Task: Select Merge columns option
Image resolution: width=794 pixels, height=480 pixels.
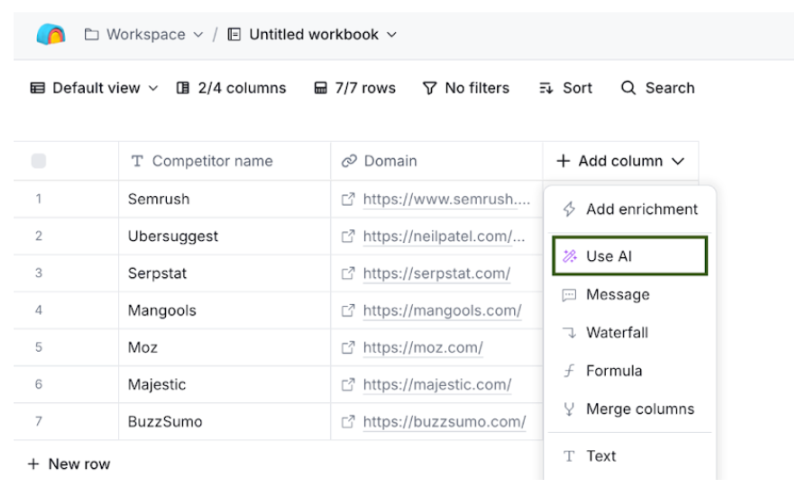Action: [x=630, y=409]
